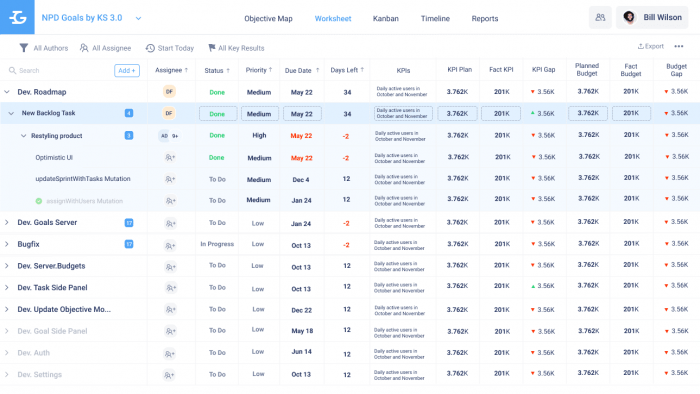This screenshot has width=700, height=394.
Task: Open the team members icon beside Bill Wilson
Action: pyautogui.click(x=600, y=17)
